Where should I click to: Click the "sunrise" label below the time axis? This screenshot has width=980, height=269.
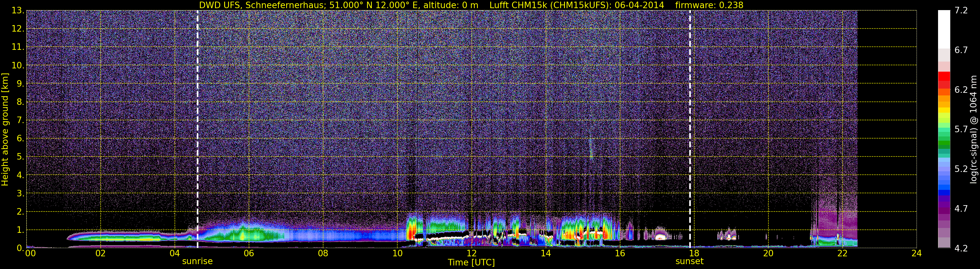197,262
